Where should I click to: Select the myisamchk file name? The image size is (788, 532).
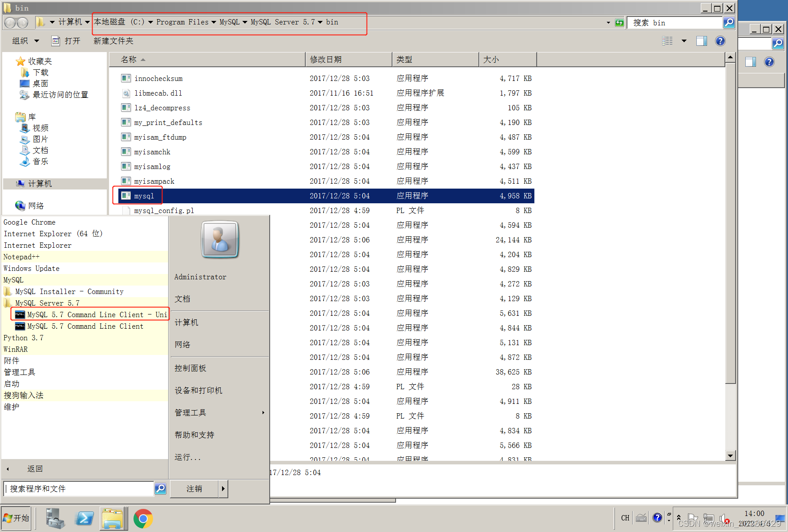coord(152,152)
